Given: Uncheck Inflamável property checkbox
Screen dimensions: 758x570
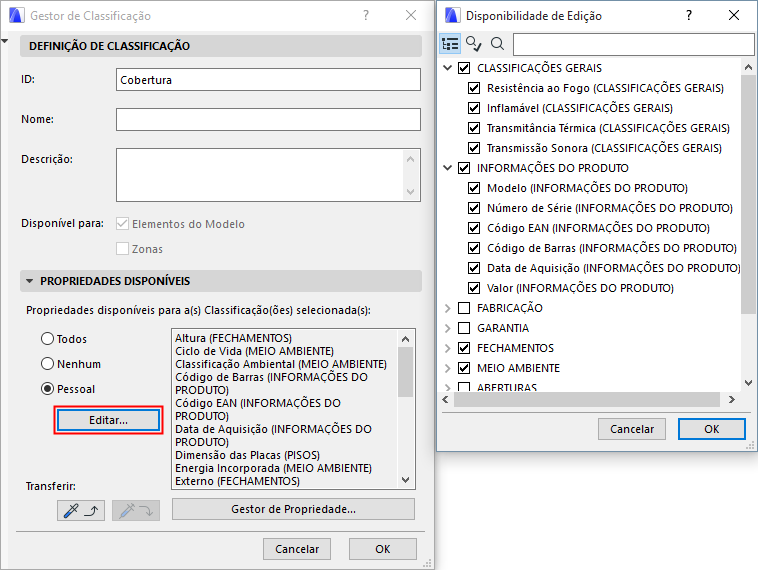Looking at the screenshot, I should (474, 108).
